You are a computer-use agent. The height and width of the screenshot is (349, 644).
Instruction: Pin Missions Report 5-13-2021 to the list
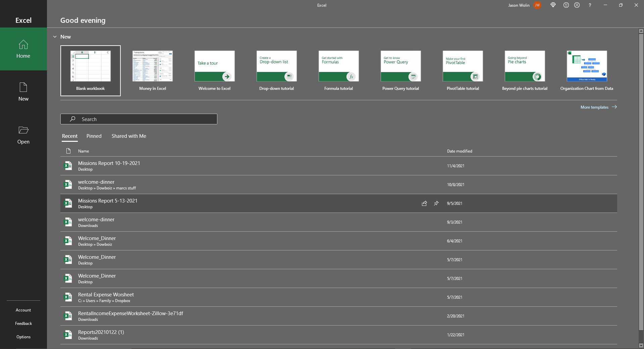[x=436, y=203]
